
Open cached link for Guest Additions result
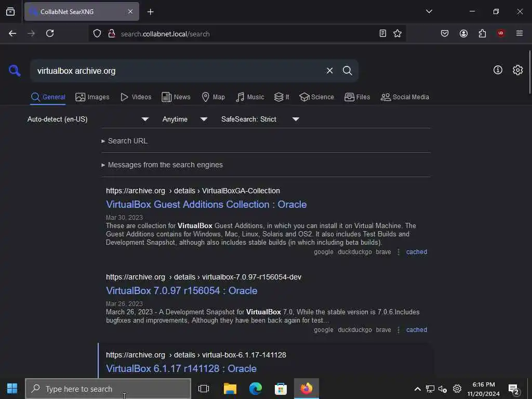coord(417,252)
